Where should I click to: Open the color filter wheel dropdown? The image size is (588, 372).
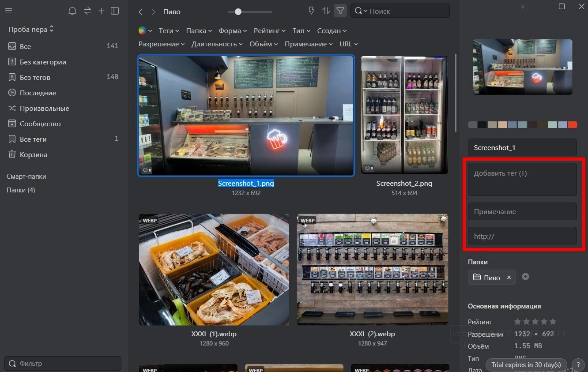(145, 31)
